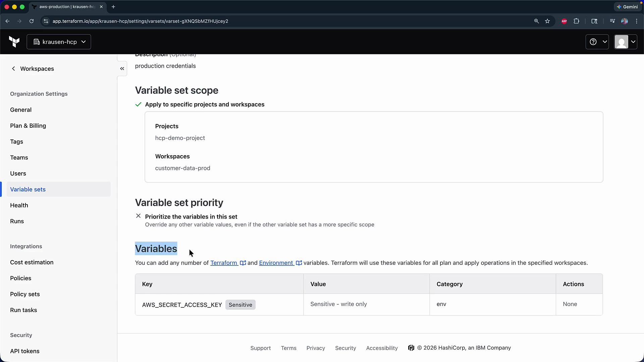This screenshot has height=362, width=644.
Task: Open Cost estimation integration
Action: 32,262
